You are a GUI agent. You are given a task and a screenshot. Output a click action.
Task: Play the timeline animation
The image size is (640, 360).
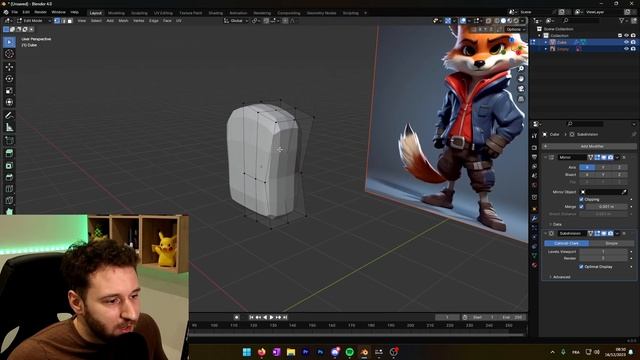click(x=271, y=317)
